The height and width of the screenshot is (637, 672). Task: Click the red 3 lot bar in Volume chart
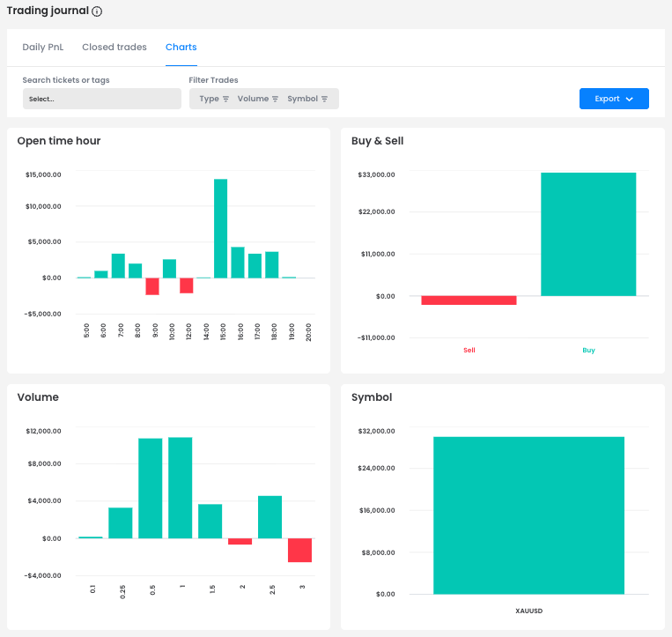[x=299, y=550]
